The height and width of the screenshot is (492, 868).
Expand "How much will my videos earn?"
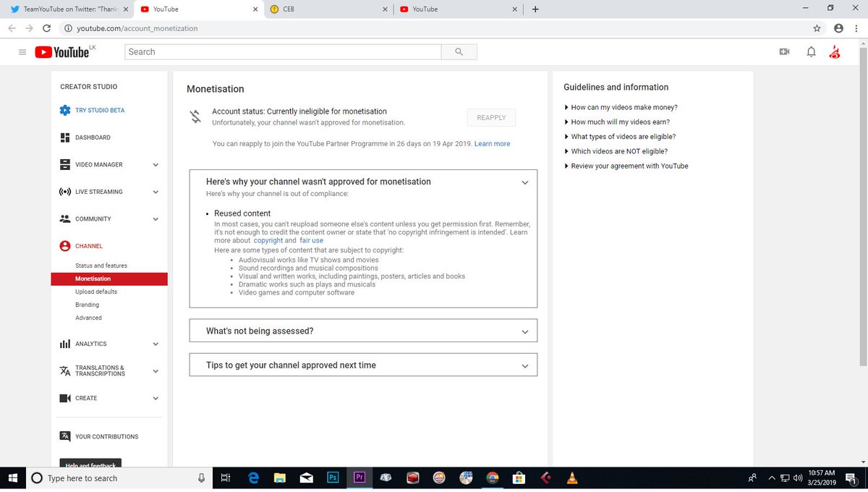[617, 122]
